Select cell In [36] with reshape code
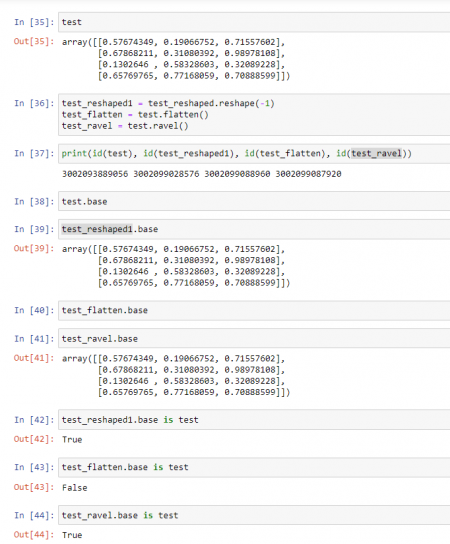The height and width of the screenshot is (544, 450). pyautogui.click(x=254, y=114)
